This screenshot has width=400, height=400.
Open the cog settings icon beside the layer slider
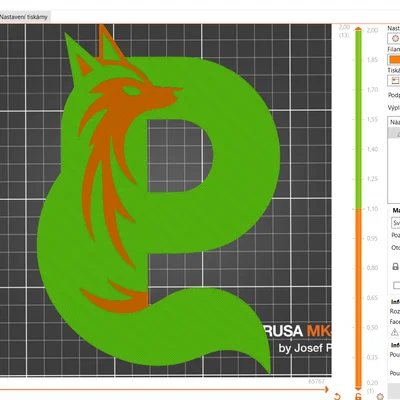point(380,396)
